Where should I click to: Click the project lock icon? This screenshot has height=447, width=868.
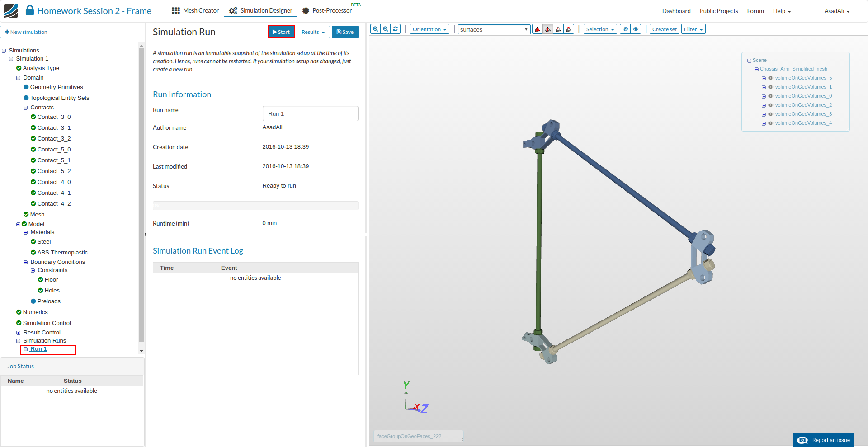click(30, 10)
